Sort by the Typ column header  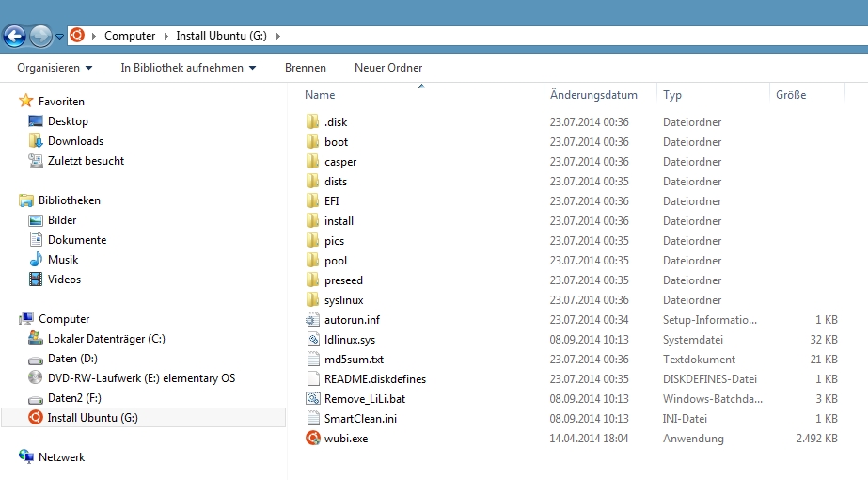(672, 95)
